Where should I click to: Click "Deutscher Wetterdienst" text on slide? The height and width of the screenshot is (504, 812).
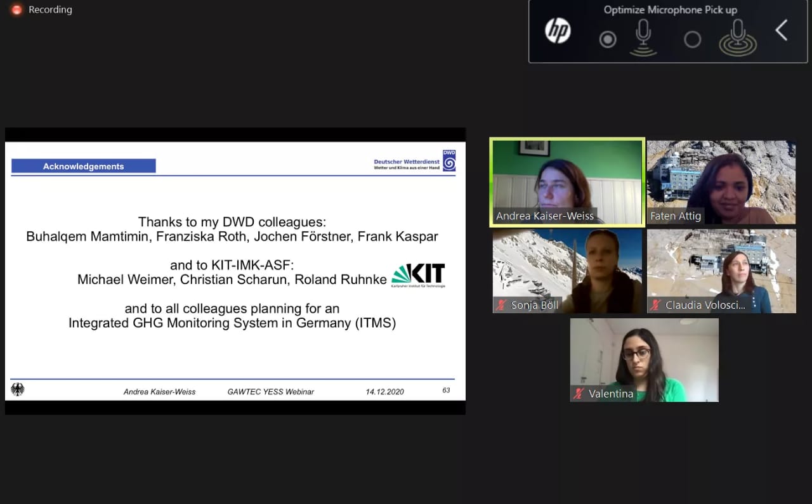click(x=407, y=162)
